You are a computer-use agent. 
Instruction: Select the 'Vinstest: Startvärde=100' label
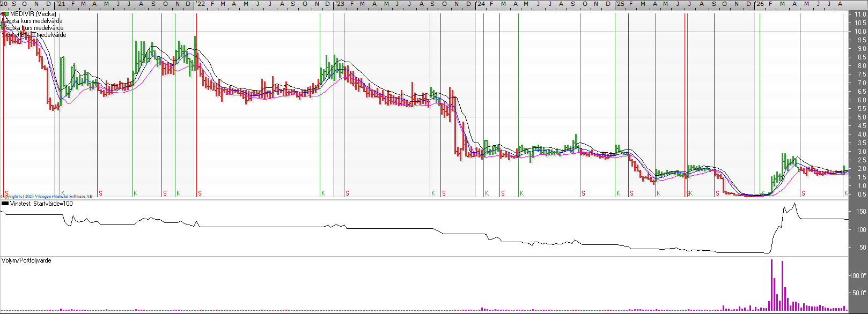coord(41,204)
